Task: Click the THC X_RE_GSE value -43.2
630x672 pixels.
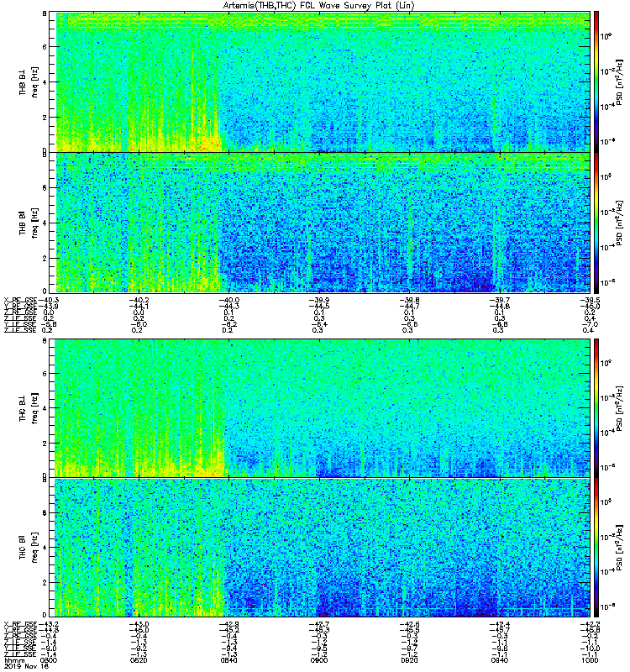Action: [49, 624]
